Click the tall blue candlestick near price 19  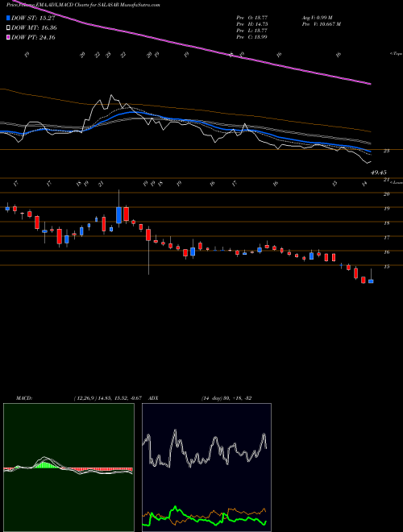coord(118,215)
